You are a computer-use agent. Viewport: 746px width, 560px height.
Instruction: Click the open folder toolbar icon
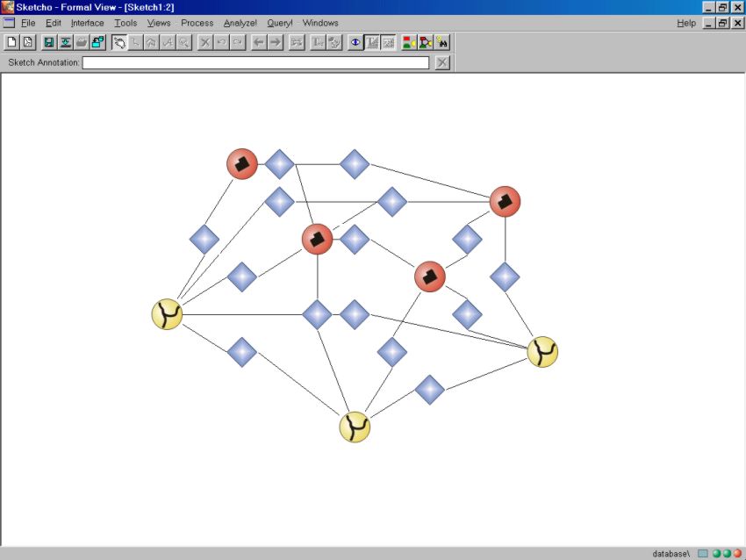(82, 42)
